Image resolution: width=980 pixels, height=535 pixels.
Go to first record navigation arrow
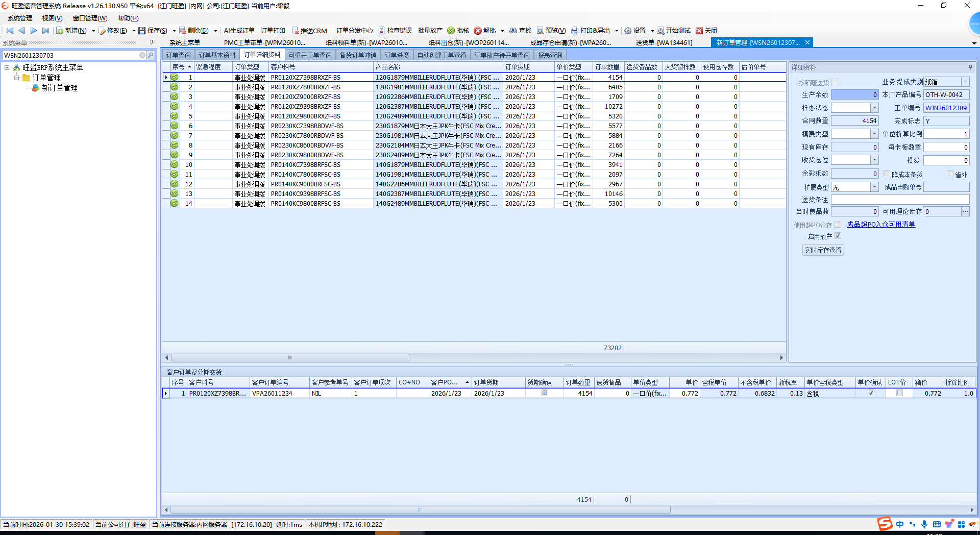[x=10, y=31]
